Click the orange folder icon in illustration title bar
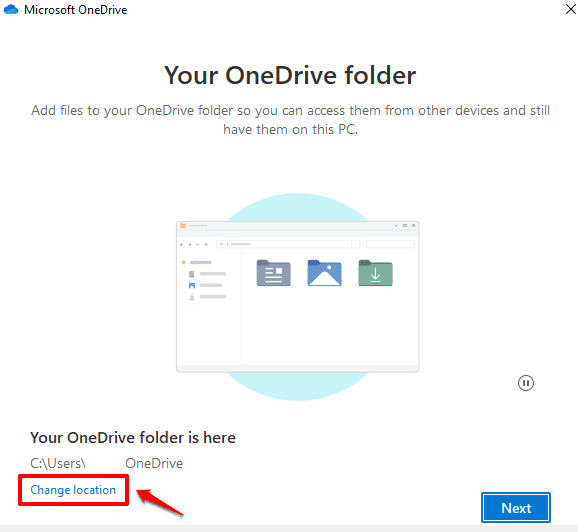 pos(183,225)
